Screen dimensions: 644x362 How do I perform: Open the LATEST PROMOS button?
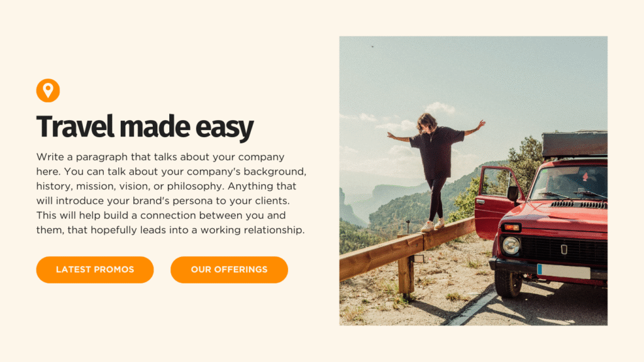[x=95, y=270]
